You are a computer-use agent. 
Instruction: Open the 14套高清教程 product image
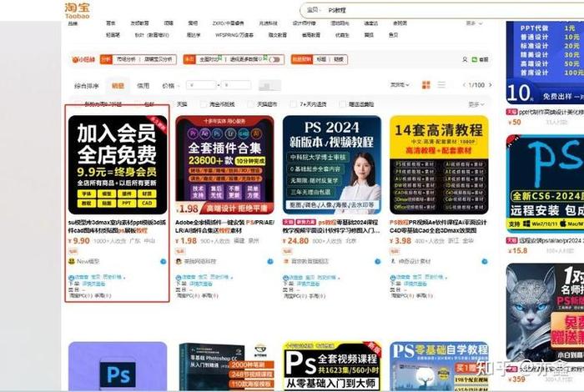(439, 164)
